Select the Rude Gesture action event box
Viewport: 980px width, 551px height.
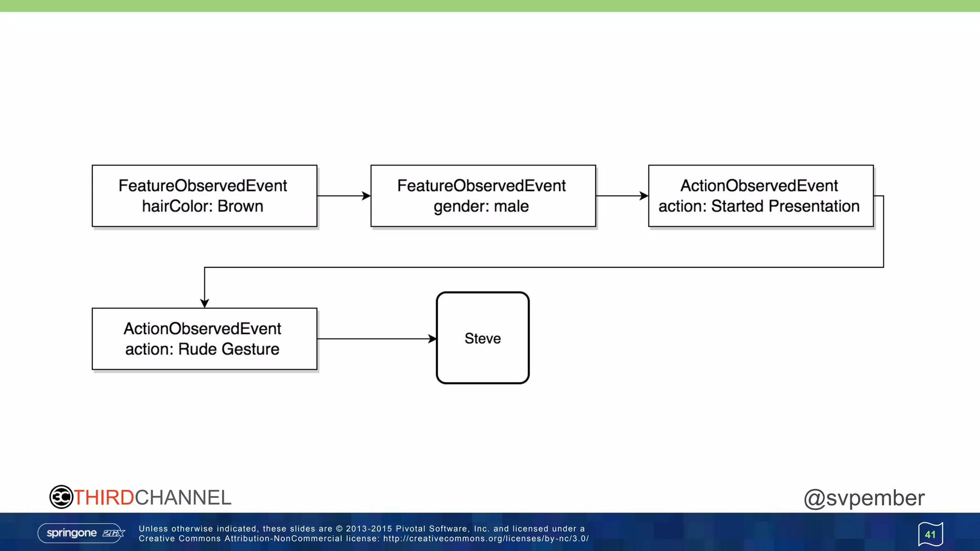point(204,339)
